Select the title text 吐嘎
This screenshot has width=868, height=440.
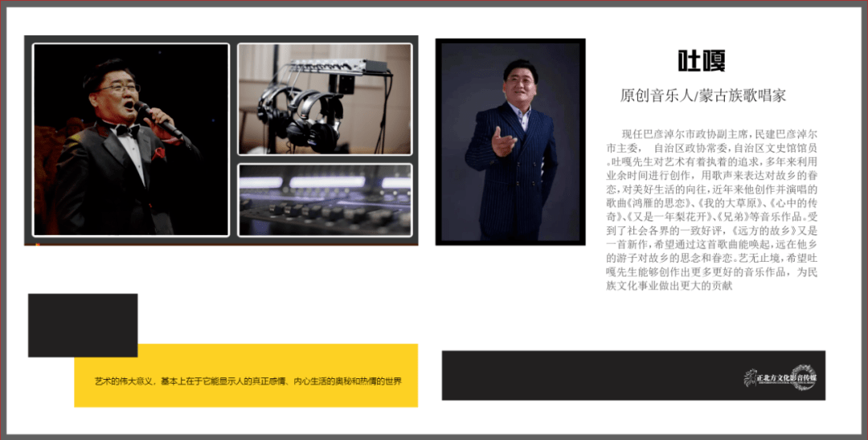[702, 61]
